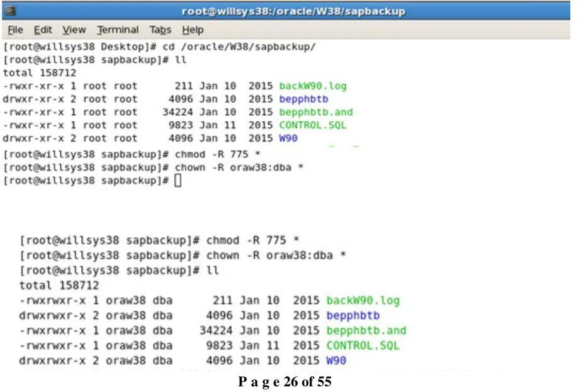Viewport: 581px width, 392px height.
Task: Open the Help menu
Action: click(193, 30)
